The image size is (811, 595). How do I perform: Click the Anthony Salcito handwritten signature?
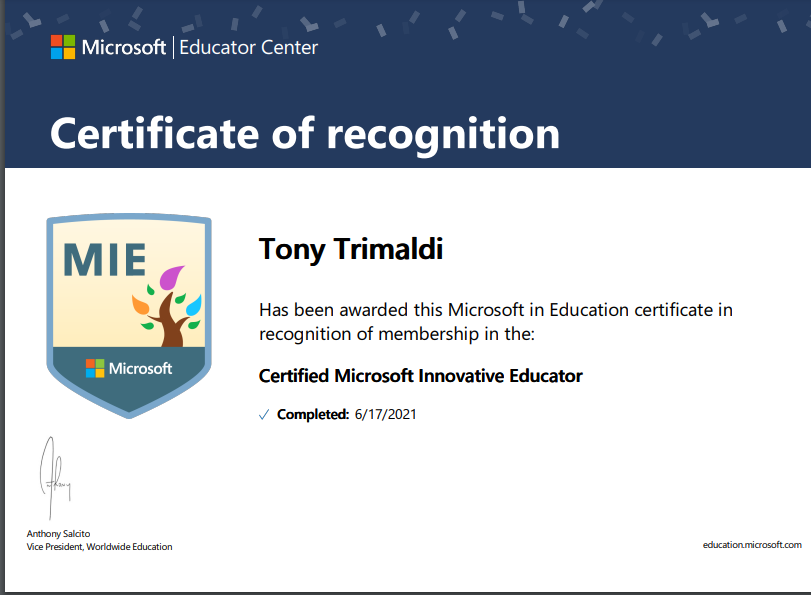tap(55, 477)
